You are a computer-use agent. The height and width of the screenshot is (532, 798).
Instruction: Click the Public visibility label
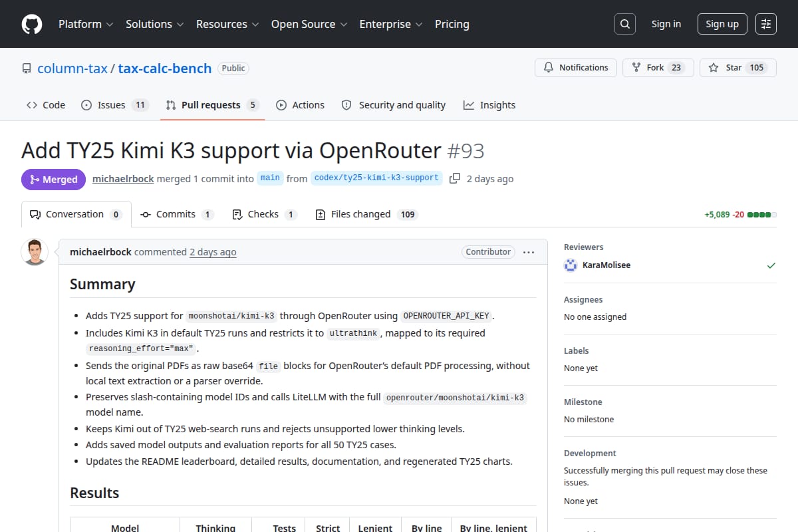pos(233,68)
